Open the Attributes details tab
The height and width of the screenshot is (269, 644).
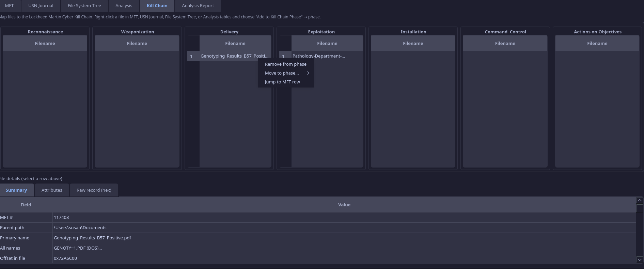pos(52,190)
